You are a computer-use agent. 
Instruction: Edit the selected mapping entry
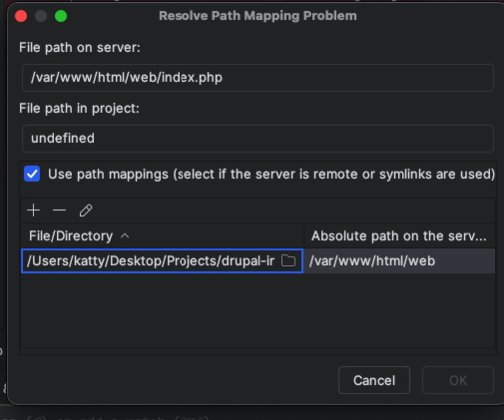(x=86, y=210)
